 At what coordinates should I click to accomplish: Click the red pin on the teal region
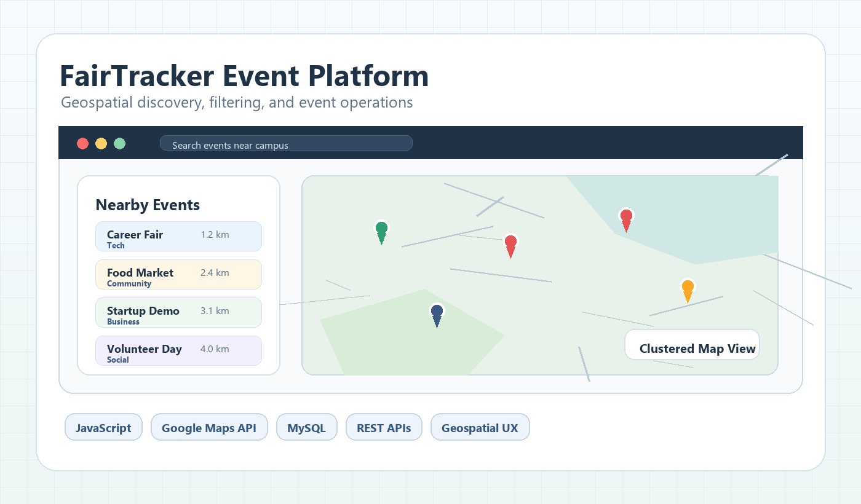pyautogui.click(x=626, y=220)
